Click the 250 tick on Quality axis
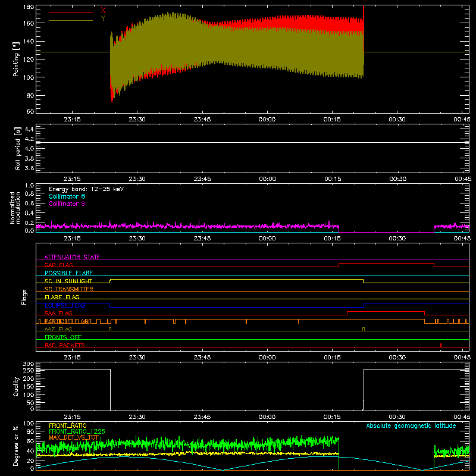 tap(29, 370)
